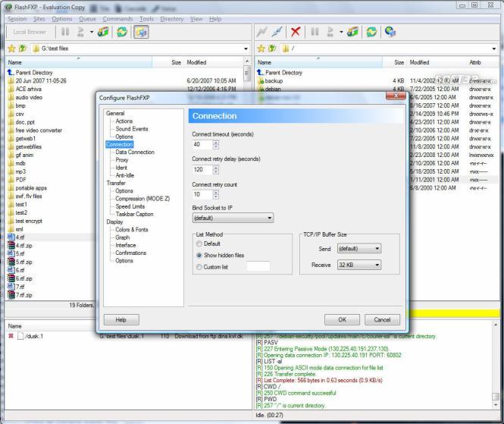
Task: Click the 6.rtf document icon
Action: pyautogui.click(x=11, y=270)
